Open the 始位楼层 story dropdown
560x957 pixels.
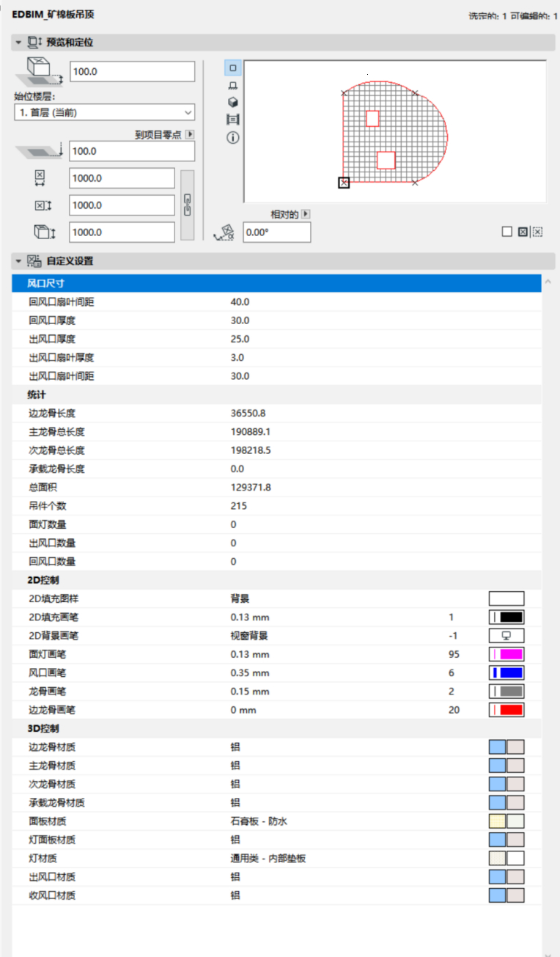point(104,112)
